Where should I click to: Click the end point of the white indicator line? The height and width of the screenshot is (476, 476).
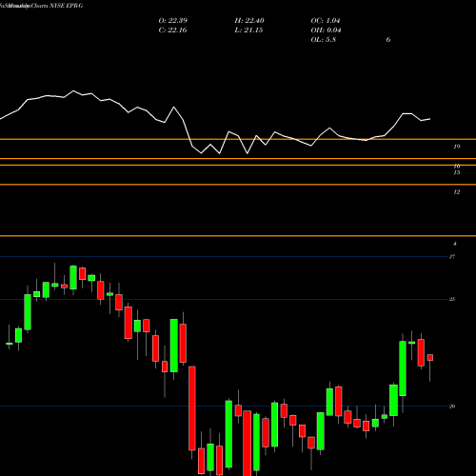click(430, 119)
